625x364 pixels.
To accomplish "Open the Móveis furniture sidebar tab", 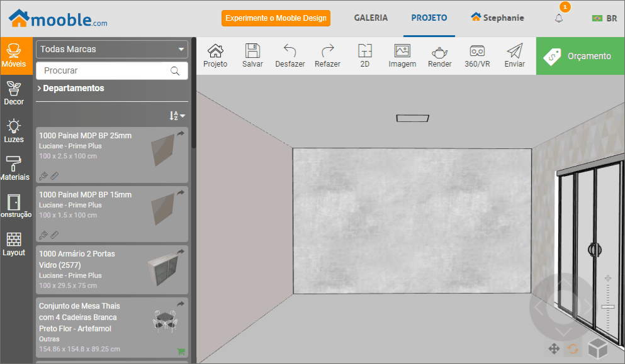I will (x=16, y=56).
